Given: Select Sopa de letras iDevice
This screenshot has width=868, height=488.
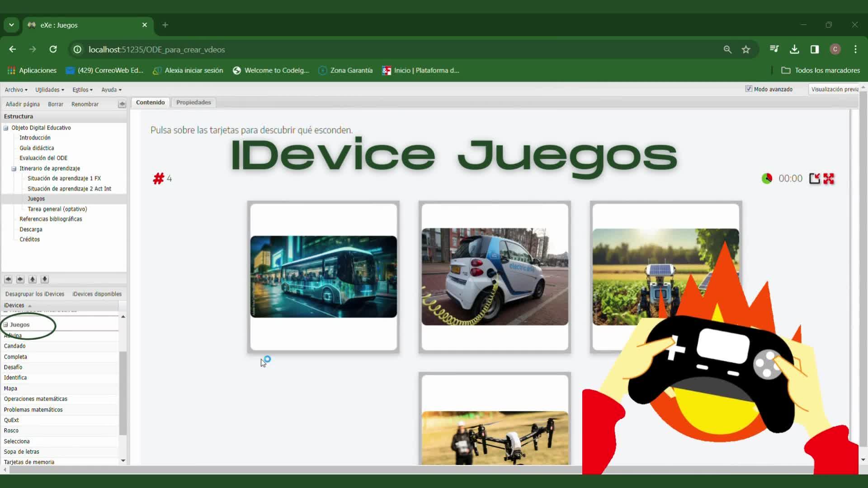Looking at the screenshot, I should [x=22, y=452].
